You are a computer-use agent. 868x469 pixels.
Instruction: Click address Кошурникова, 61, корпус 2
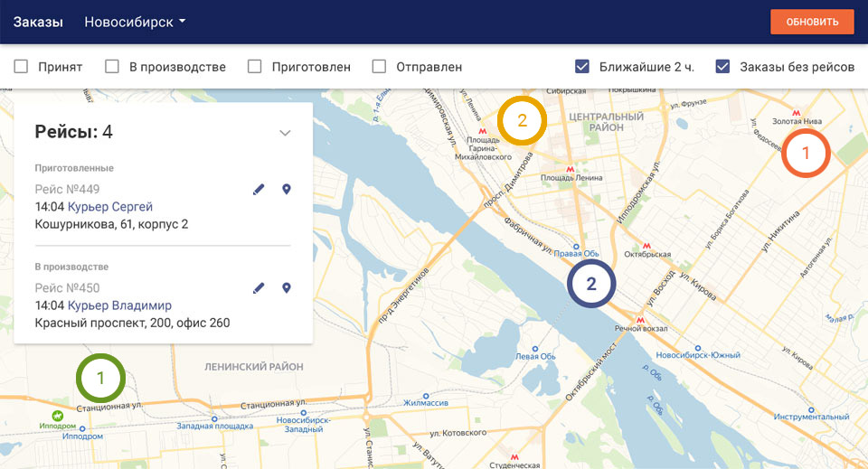(111, 224)
